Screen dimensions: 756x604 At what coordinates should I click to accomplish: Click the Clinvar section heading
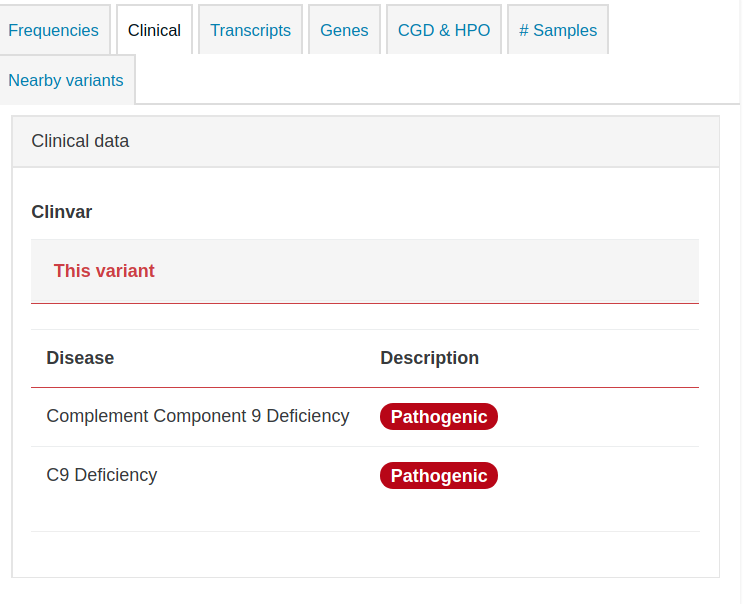pos(62,212)
